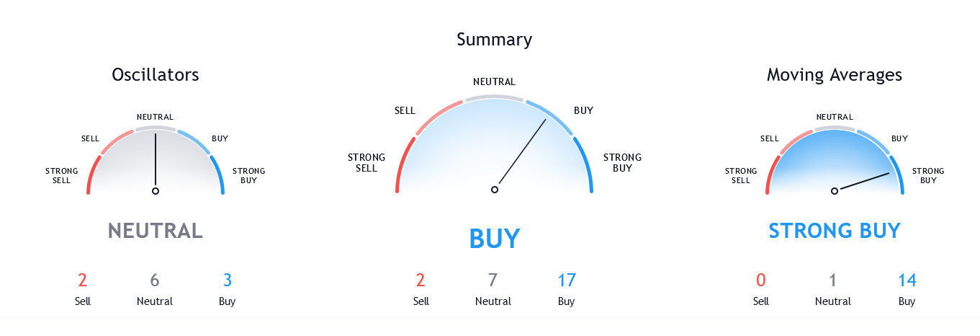This screenshot has width=980, height=336.
Task: Click the Summary title
Action: [495, 39]
